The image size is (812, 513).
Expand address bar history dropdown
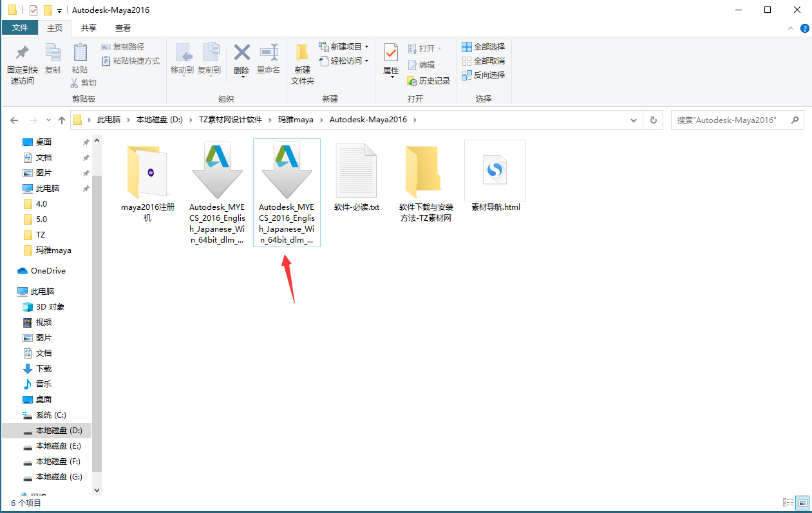tap(634, 120)
